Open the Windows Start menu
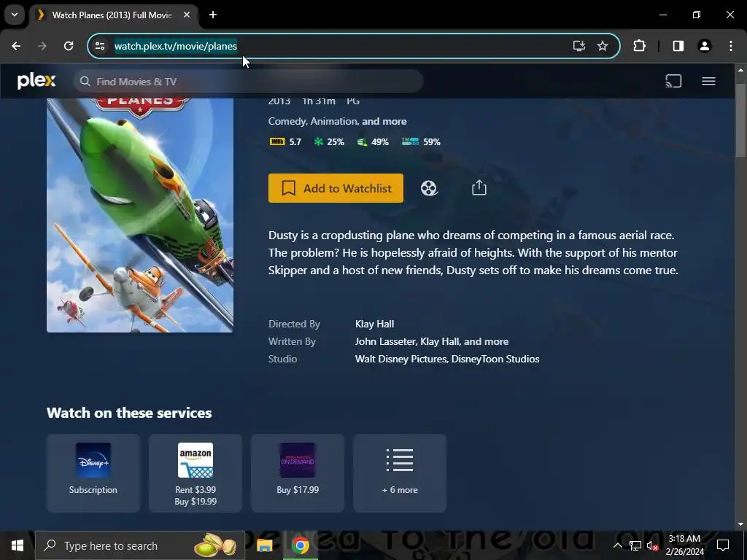The width and height of the screenshot is (747, 560). click(x=18, y=545)
